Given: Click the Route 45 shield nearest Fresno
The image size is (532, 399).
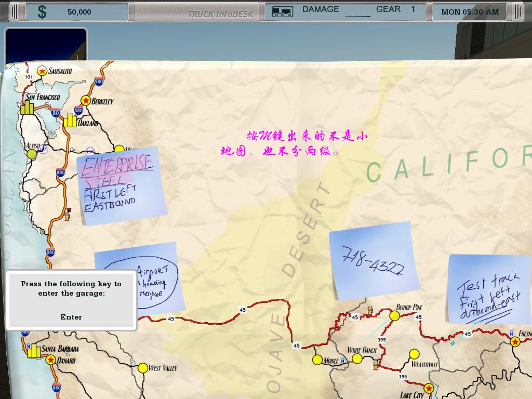Looking at the screenshot, I should 468,334.
